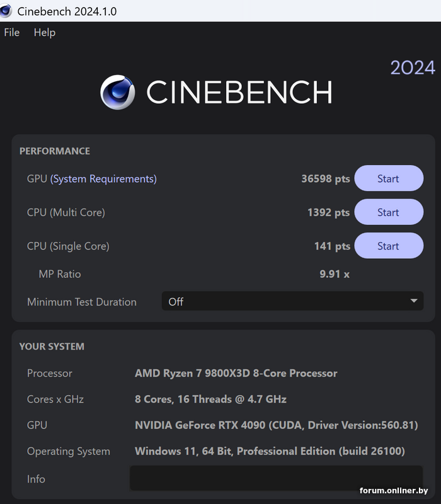Start the CPU Single Core test
Screen dimensions: 441x504
(389, 246)
